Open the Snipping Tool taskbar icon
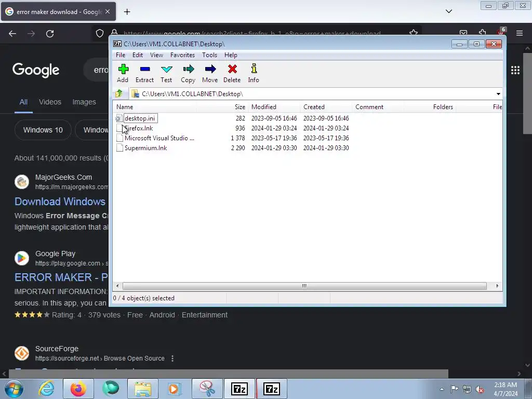Viewport: 532px width, 399px height. coord(207,389)
